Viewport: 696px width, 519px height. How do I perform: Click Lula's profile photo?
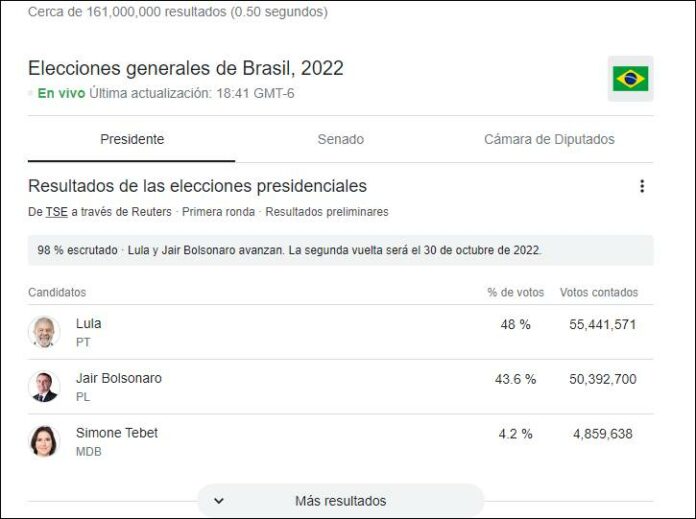44,332
